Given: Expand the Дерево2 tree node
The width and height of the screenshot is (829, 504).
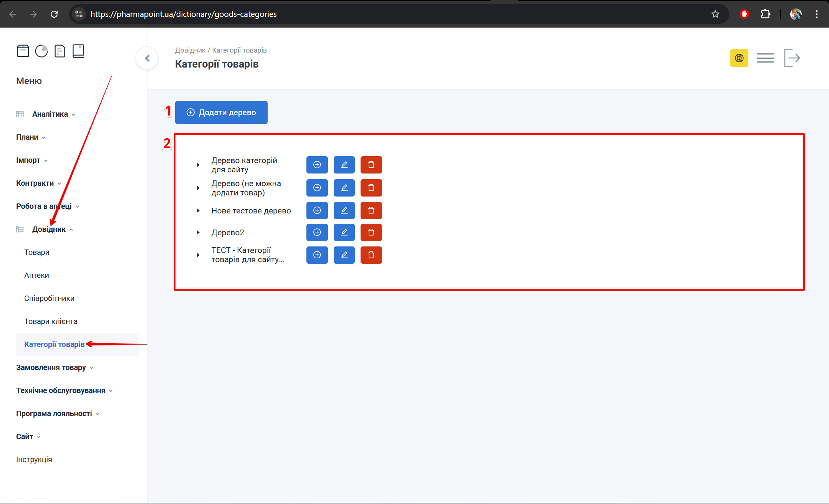Looking at the screenshot, I should (x=198, y=232).
